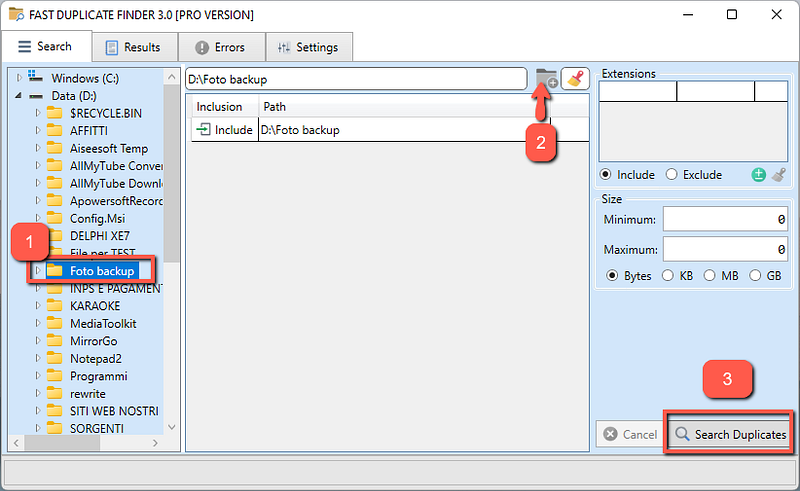Click the Cancel button
The height and width of the screenshot is (491, 800).
630,434
